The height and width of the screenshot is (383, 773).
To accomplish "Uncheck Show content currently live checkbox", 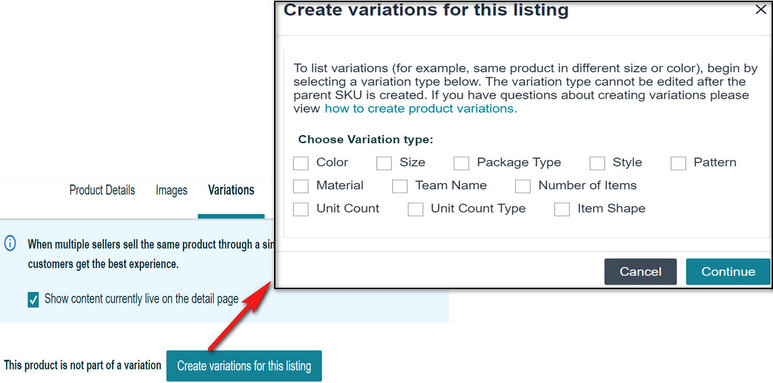I will click(33, 299).
